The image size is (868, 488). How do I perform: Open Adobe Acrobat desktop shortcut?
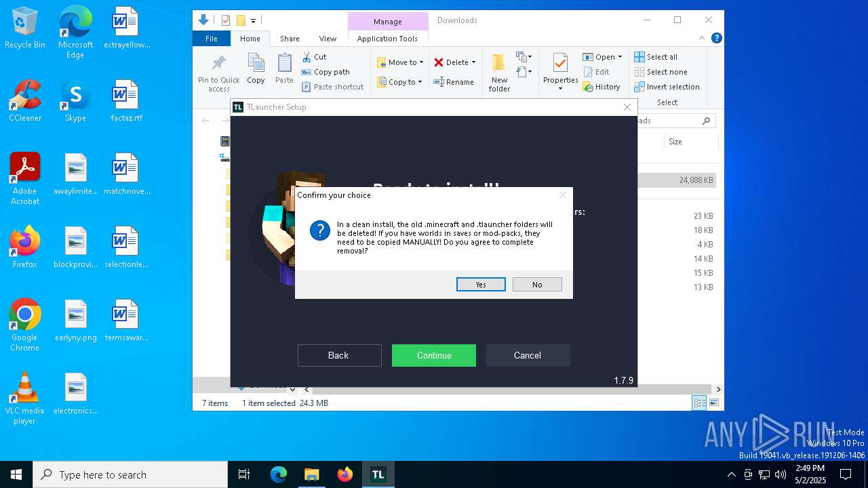click(x=25, y=179)
